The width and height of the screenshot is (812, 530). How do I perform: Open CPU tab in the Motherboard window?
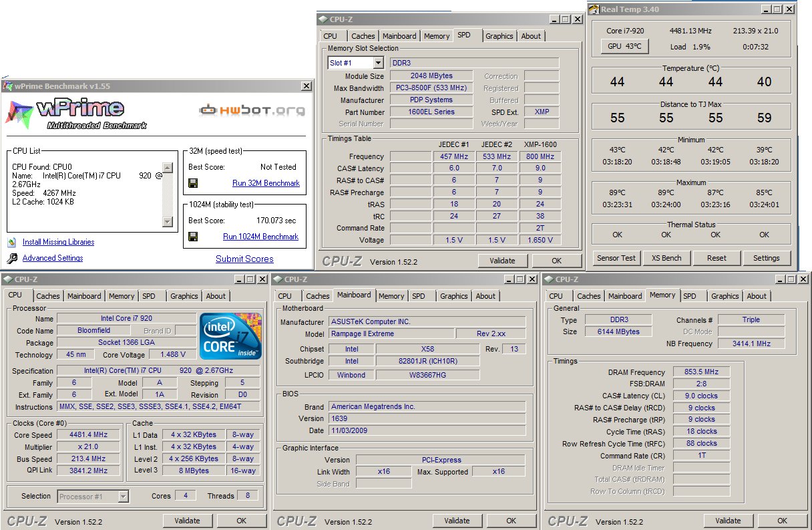point(285,296)
